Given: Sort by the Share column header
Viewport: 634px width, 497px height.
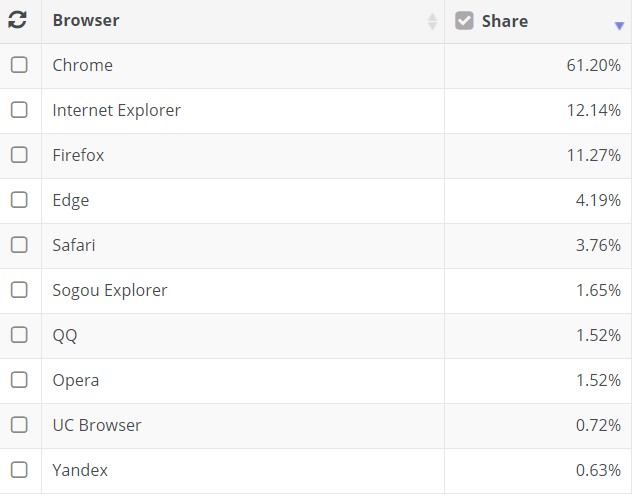Looking at the screenshot, I should (505, 21).
